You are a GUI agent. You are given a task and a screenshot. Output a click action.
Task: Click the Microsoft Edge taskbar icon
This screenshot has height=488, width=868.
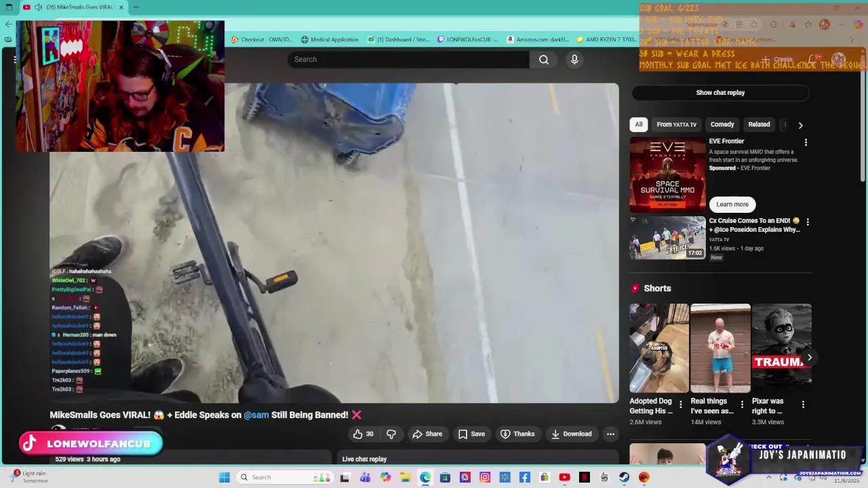[425, 477]
